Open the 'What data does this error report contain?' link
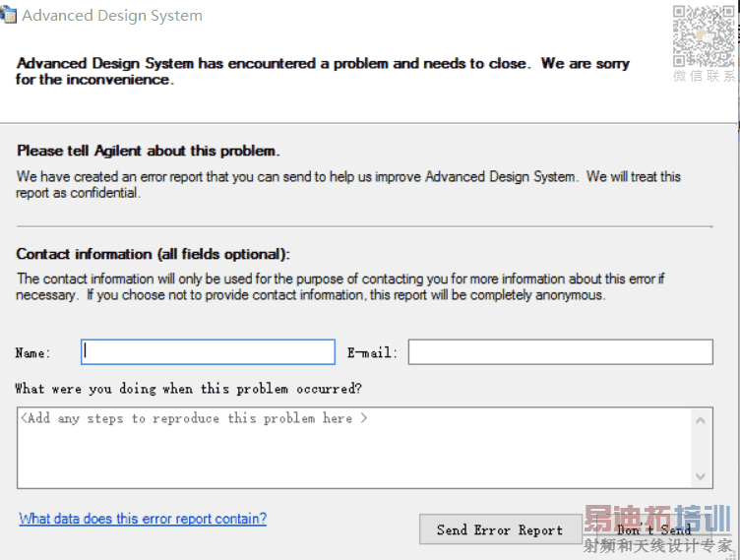 pos(143,519)
